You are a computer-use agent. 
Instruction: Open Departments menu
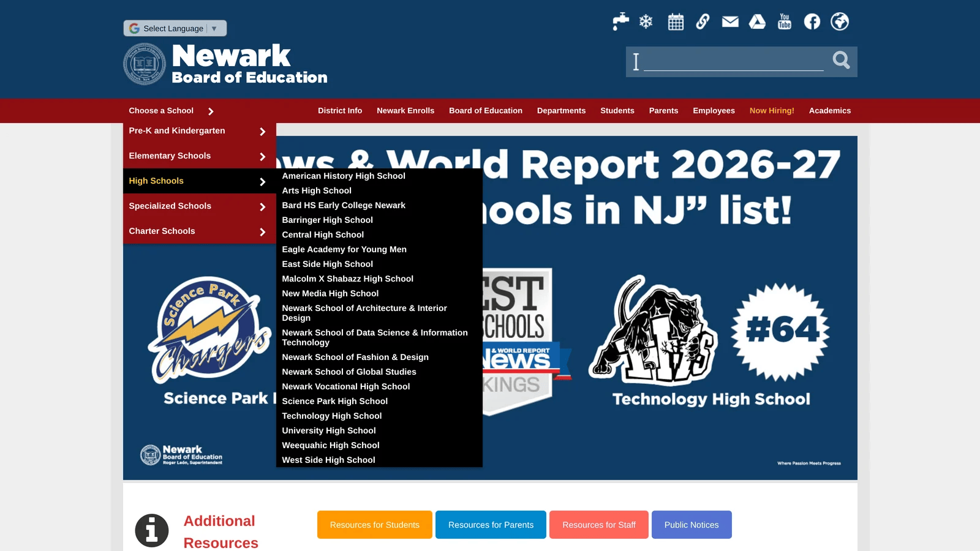561,111
